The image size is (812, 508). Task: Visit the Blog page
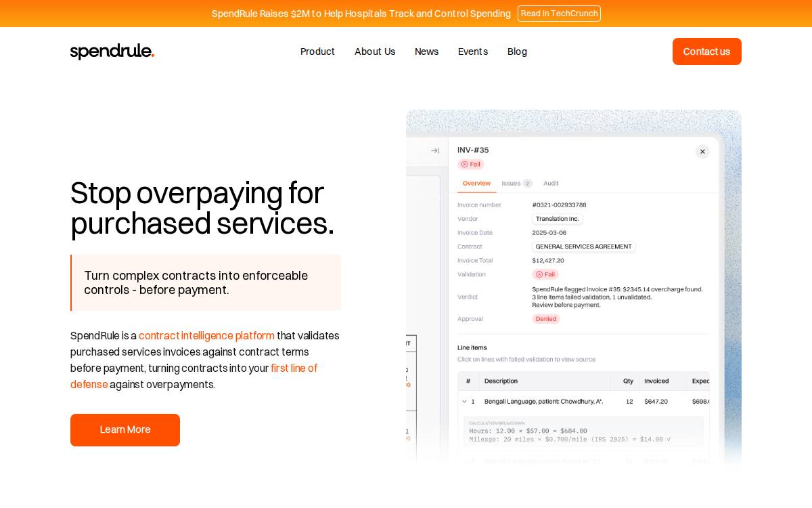(x=517, y=51)
